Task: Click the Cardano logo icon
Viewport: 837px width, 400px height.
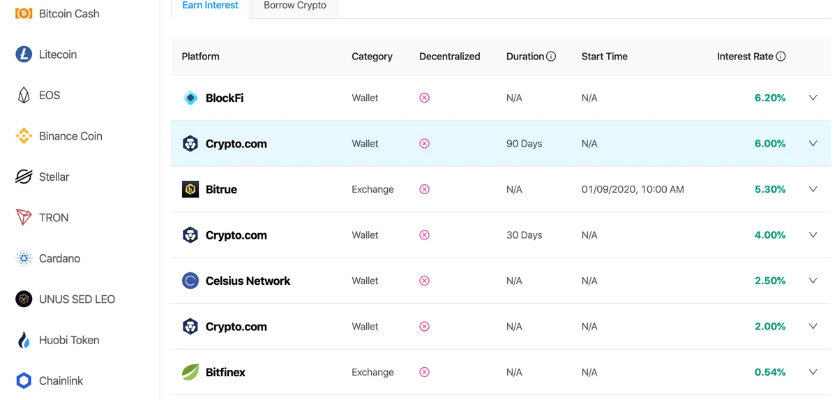Action: (x=23, y=258)
